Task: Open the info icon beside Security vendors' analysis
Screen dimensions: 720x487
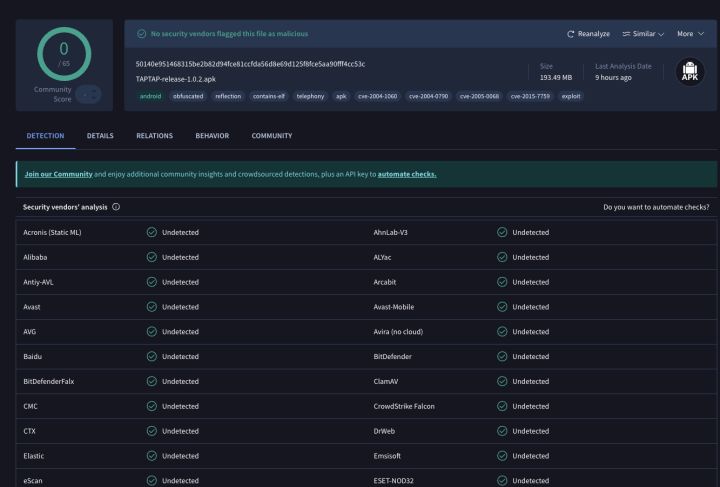Action: click(116, 207)
